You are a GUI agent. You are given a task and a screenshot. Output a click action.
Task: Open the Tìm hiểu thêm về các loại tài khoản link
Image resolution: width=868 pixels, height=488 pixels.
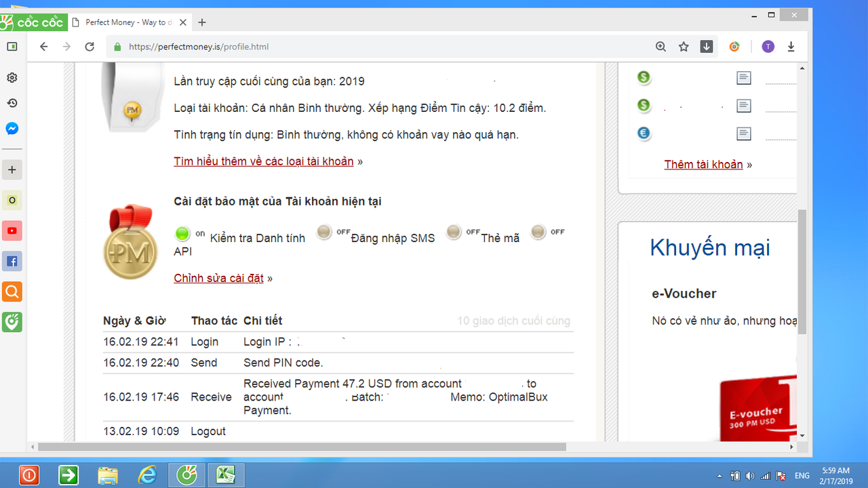(x=264, y=161)
